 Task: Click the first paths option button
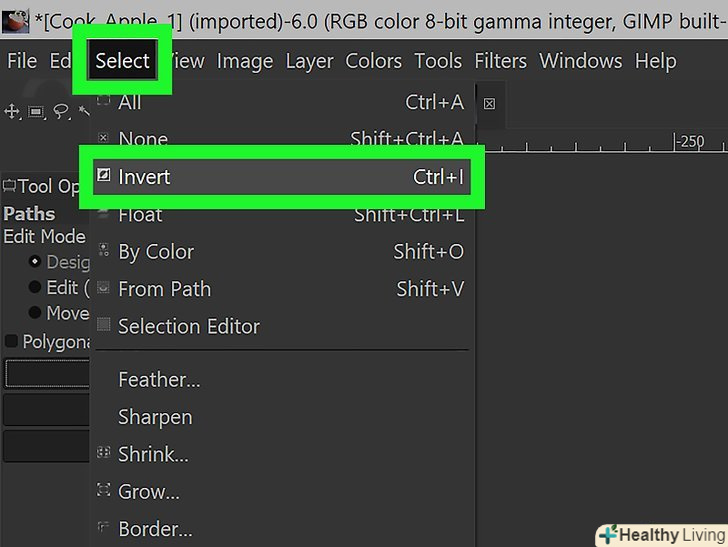(46, 374)
